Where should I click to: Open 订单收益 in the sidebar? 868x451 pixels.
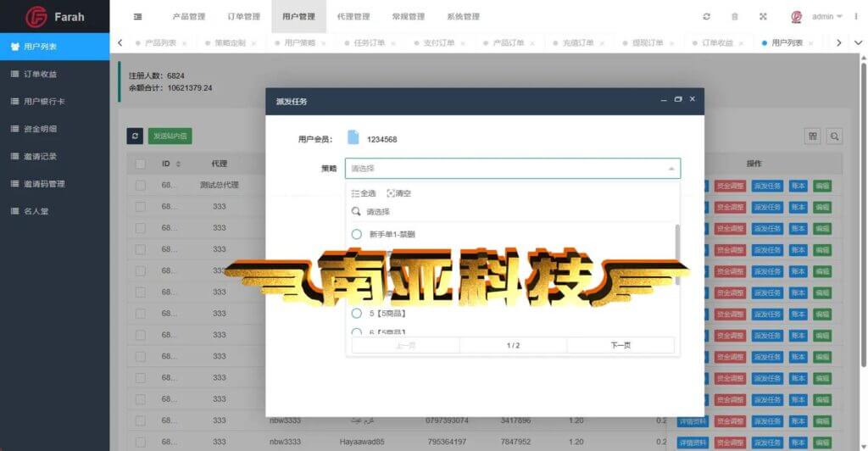pos(55,74)
